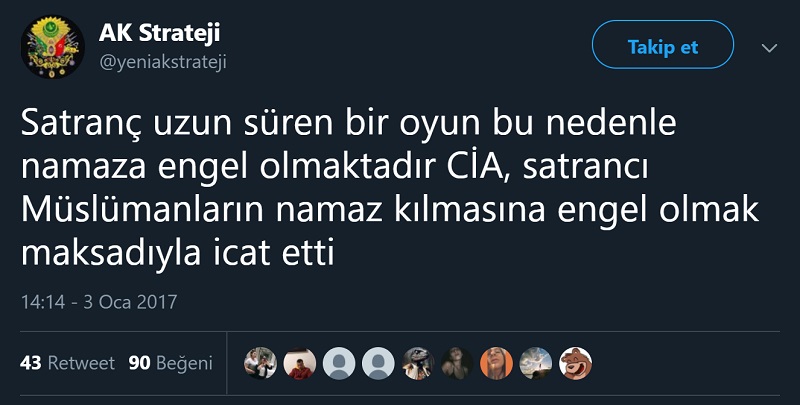800x405 pixels.
Task: Select the liker avatar with red shirt
Action: (299, 362)
